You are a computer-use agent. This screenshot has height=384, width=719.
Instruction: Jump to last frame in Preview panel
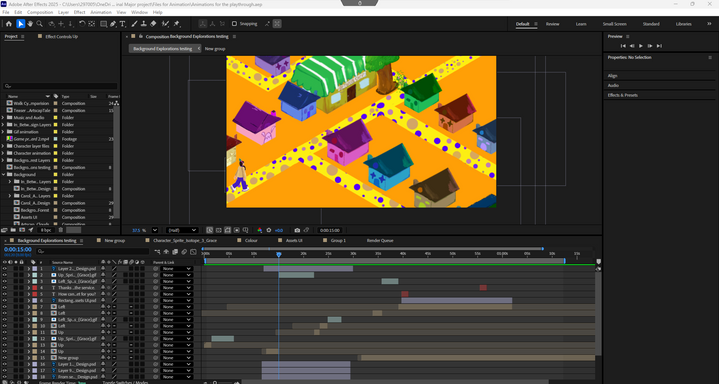tap(659, 46)
